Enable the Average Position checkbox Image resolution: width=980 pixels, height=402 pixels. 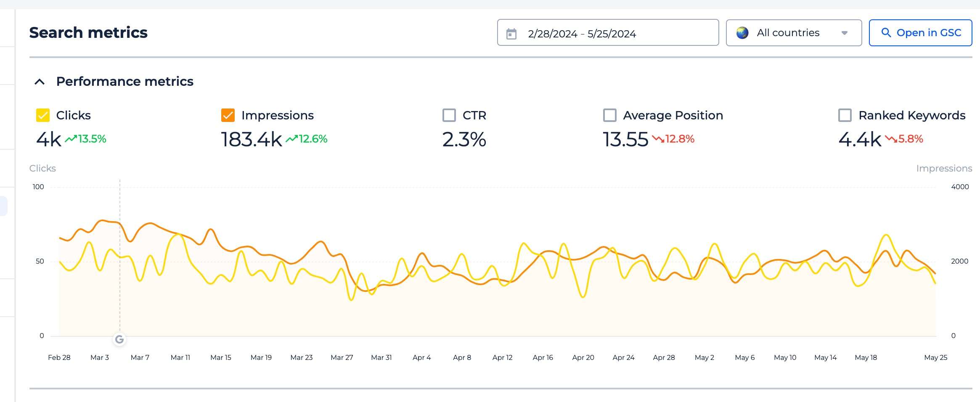(610, 115)
